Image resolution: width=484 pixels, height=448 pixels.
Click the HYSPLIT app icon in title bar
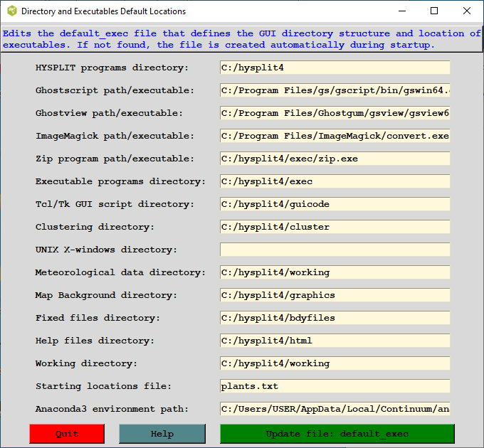click(x=11, y=11)
